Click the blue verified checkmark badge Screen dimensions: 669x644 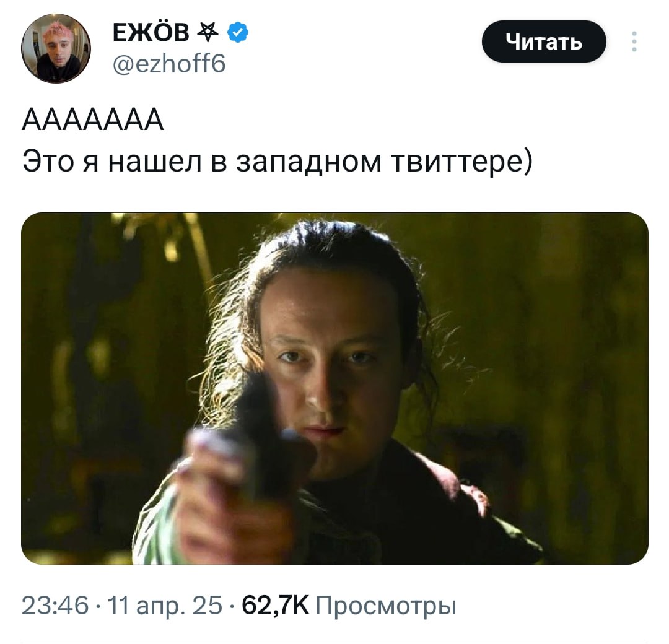coord(238,32)
